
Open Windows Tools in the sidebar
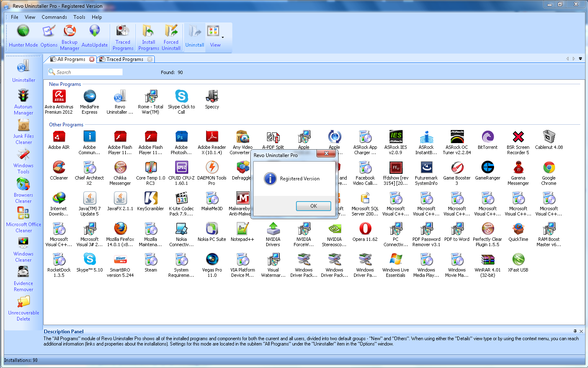click(24, 161)
